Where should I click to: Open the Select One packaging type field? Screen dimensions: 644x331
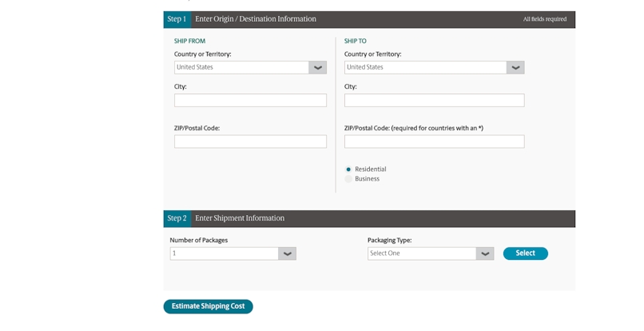[421, 253]
